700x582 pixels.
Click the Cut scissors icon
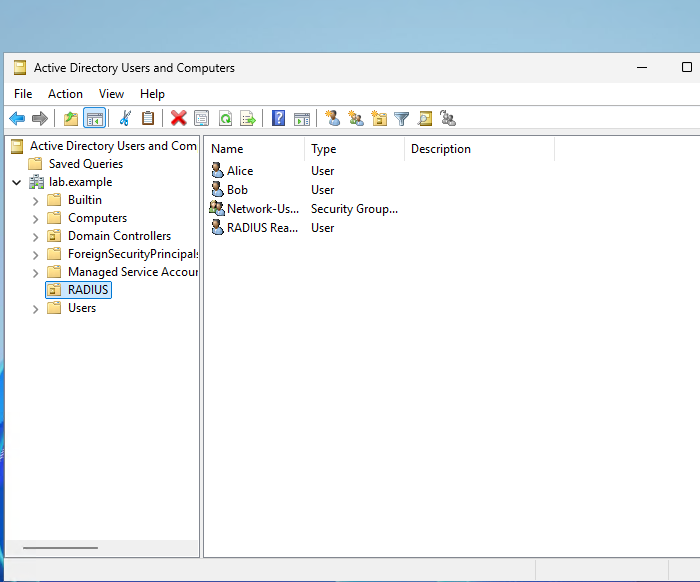(x=125, y=118)
